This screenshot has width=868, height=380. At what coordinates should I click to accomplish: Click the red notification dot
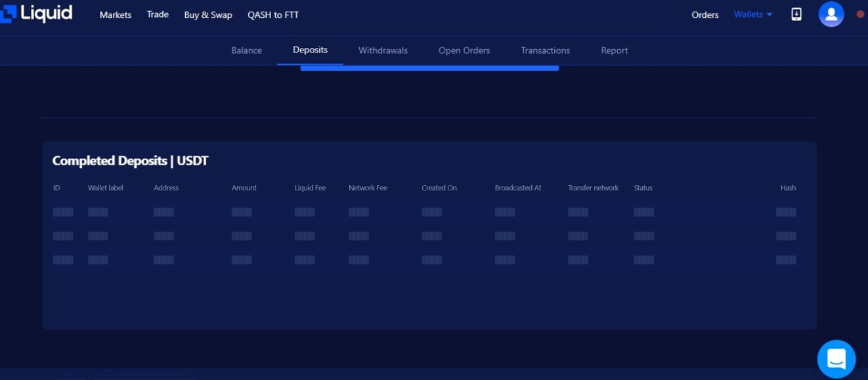(860, 14)
